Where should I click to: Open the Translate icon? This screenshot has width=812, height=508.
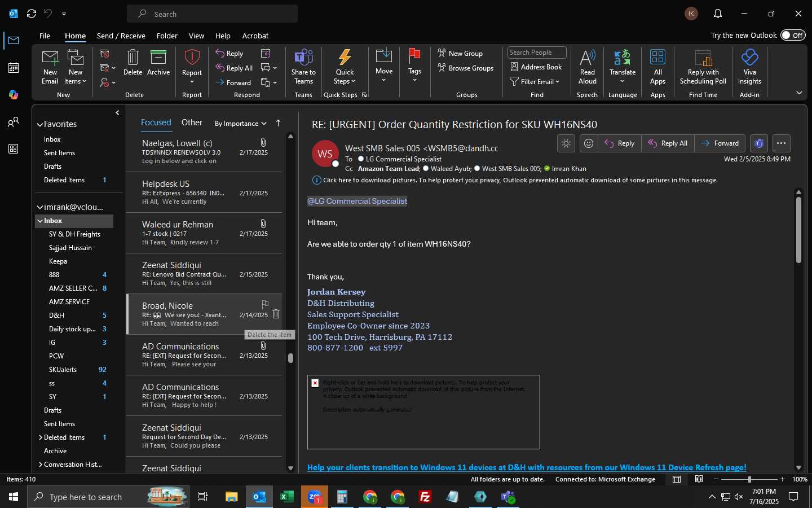[x=623, y=66]
